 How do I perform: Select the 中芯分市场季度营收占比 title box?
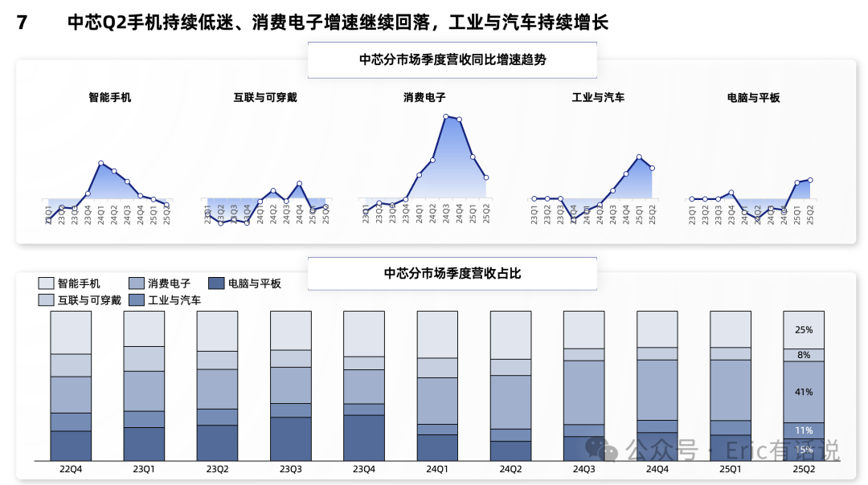[x=452, y=273]
